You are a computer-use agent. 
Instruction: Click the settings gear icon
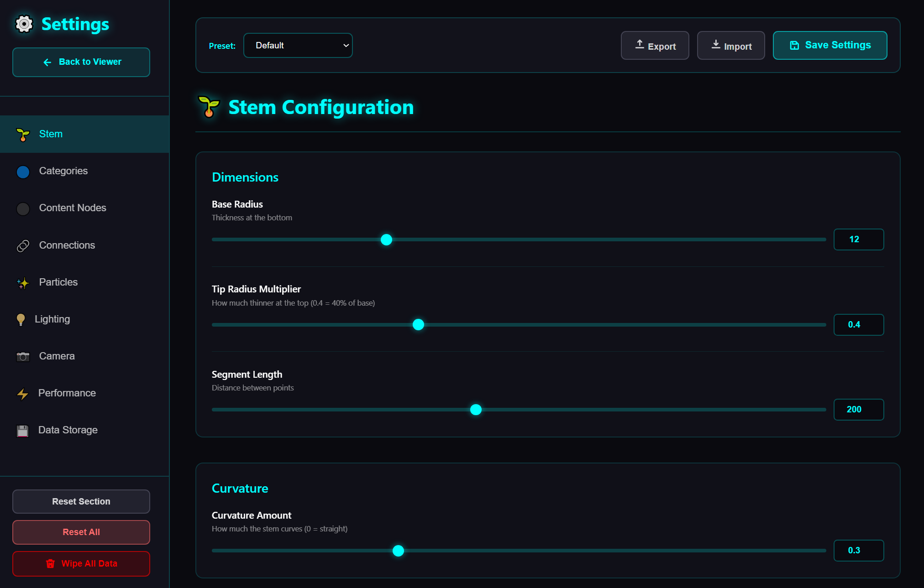click(24, 24)
